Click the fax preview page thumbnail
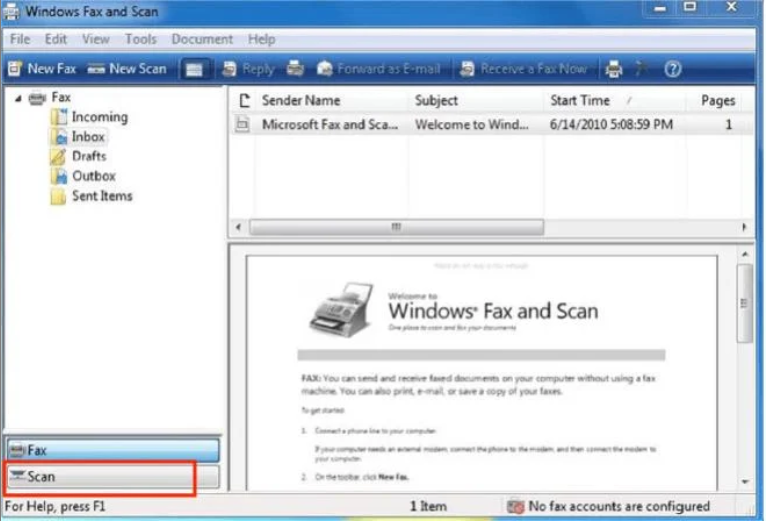766x521 pixels. coord(482,372)
